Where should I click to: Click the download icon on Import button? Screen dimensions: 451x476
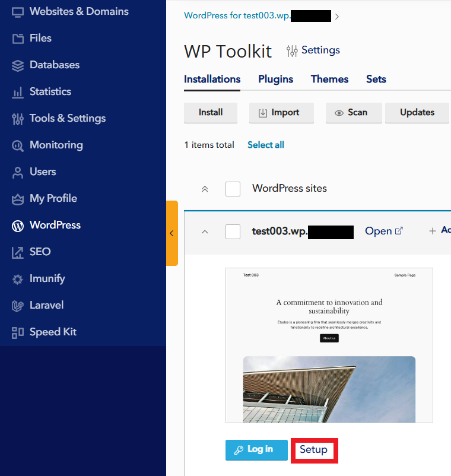pyautogui.click(x=263, y=113)
